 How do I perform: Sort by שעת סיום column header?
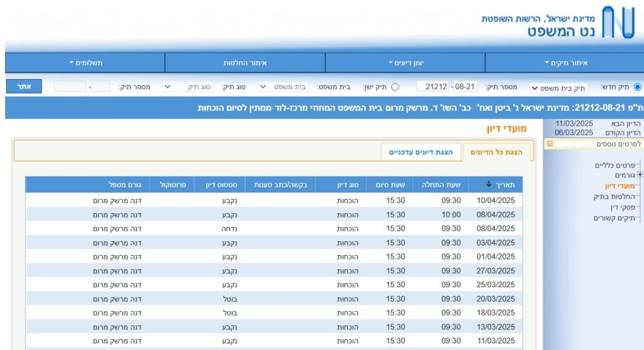click(x=390, y=185)
